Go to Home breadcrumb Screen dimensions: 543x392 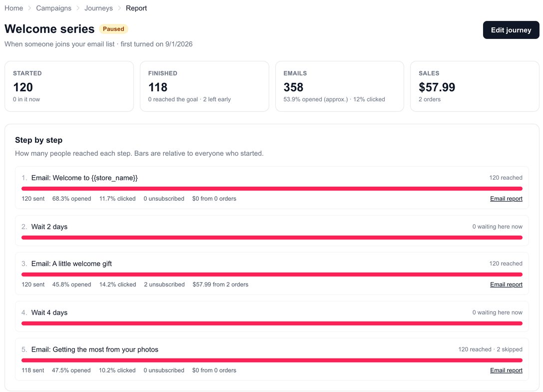coord(13,8)
